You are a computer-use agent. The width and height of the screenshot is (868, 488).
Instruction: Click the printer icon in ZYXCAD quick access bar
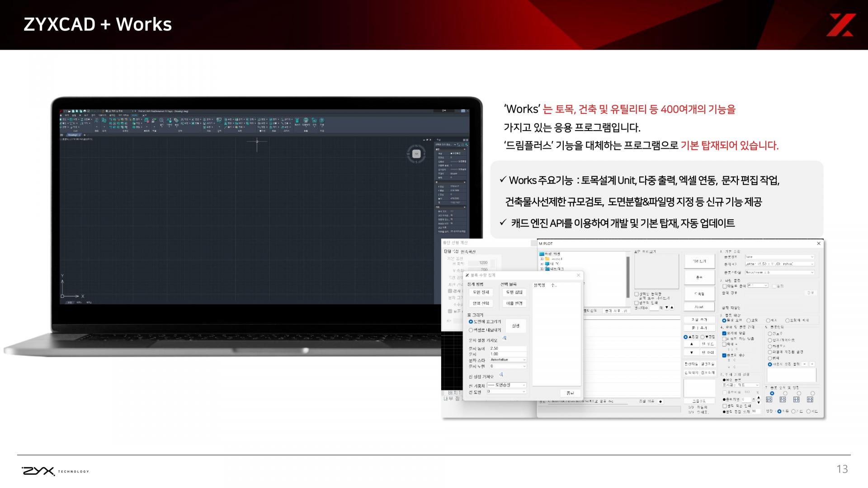(x=84, y=111)
